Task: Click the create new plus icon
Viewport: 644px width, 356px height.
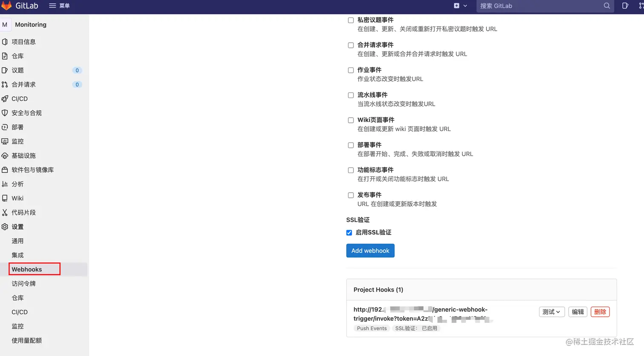Action: tap(457, 6)
